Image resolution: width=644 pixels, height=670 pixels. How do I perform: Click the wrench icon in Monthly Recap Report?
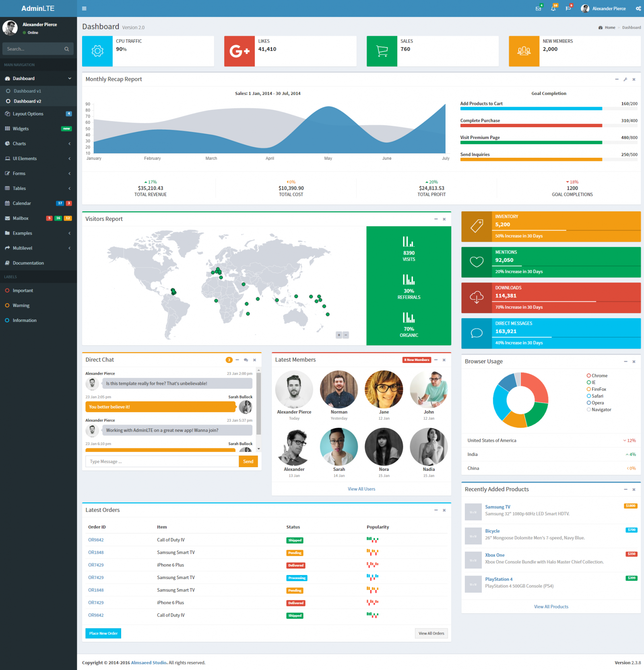[625, 79]
